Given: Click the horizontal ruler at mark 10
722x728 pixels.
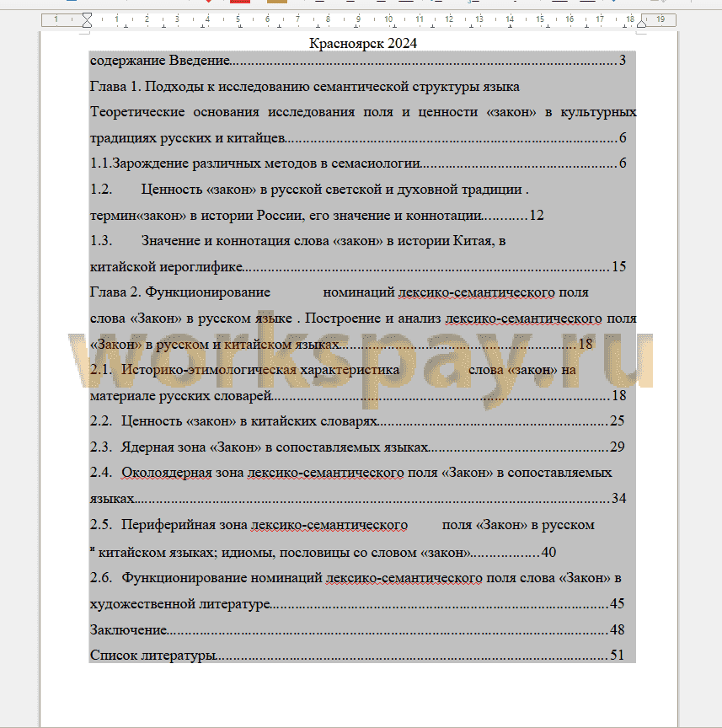Looking at the screenshot, I should pyautogui.click(x=388, y=19).
